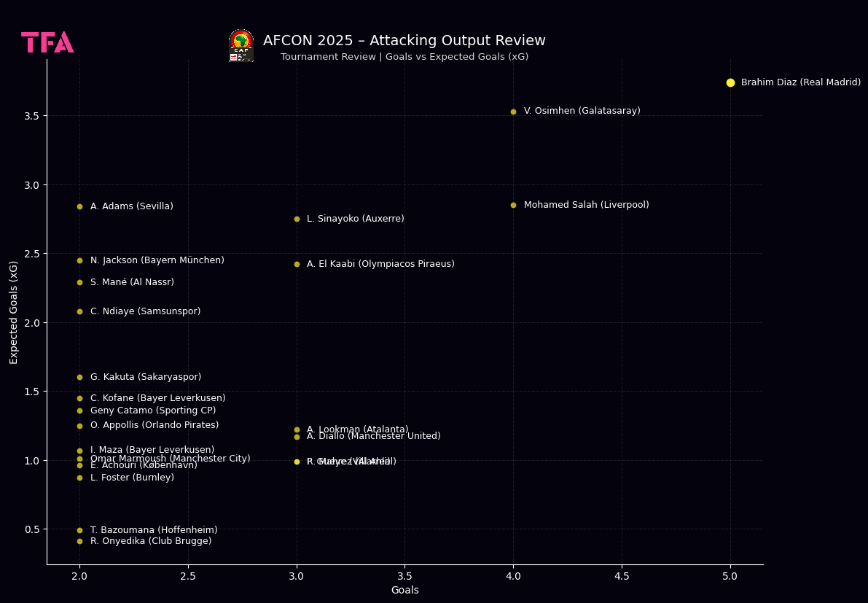Click the R. Onyedika (Club Brugge) label

click(151, 541)
